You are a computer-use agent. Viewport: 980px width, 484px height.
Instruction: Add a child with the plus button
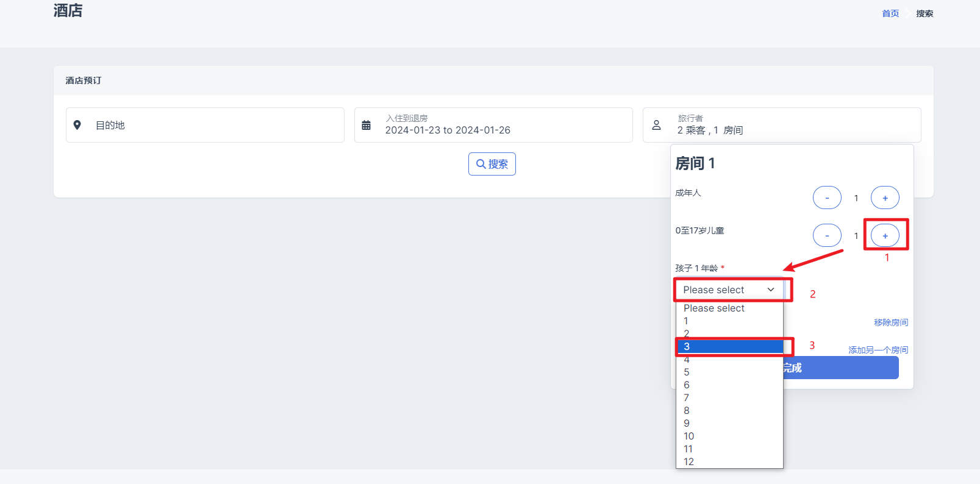pos(884,235)
